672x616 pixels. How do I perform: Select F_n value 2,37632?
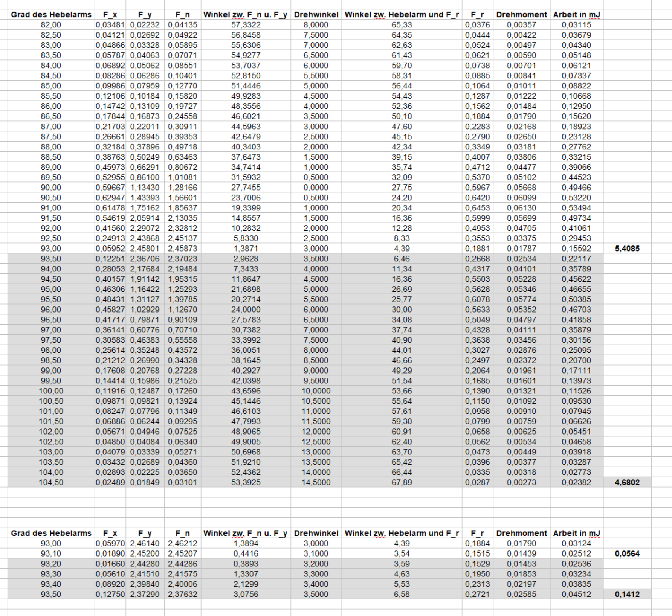point(182,594)
